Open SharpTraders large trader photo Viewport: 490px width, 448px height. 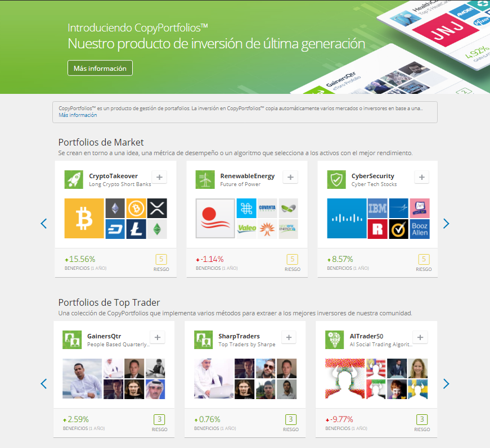[x=214, y=379]
